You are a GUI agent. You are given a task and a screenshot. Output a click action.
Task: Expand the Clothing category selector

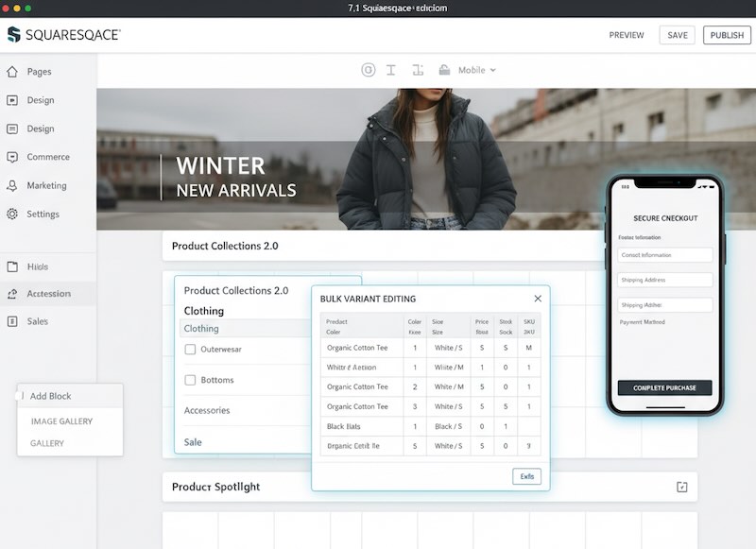click(x=246, y=329)
